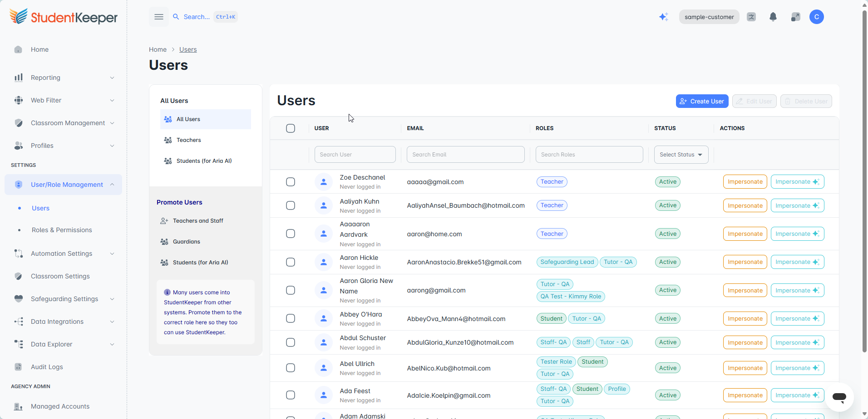Expand the Profiles chevron
868x419 pixels.
[x=112, y=146]
